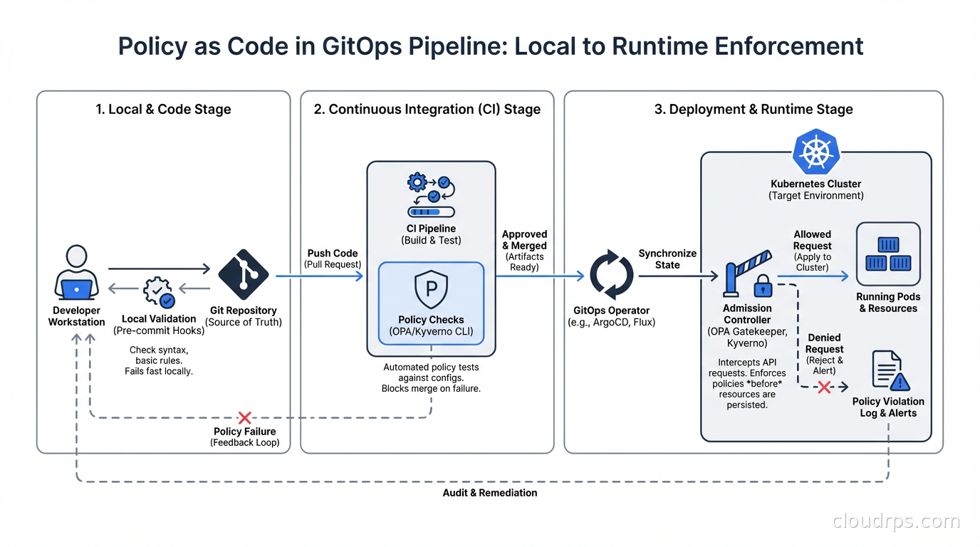Select the Policy Violation Log document icon
This screenshot has height=547, width=980.
pos(888,370)
